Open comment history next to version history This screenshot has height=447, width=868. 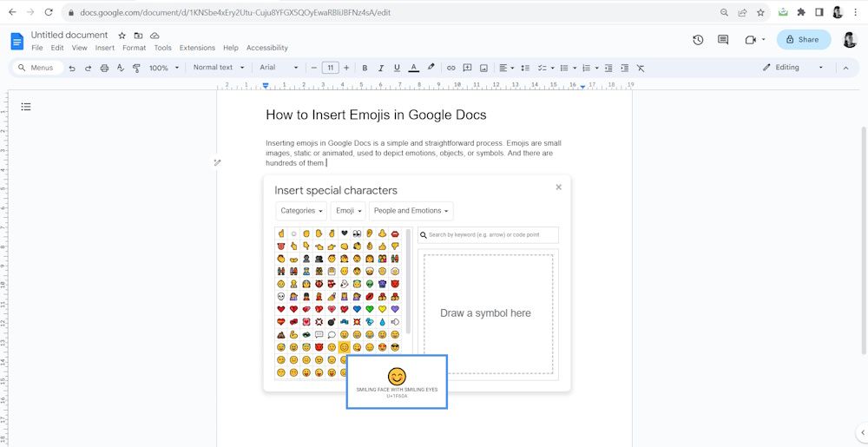[723, 40]
